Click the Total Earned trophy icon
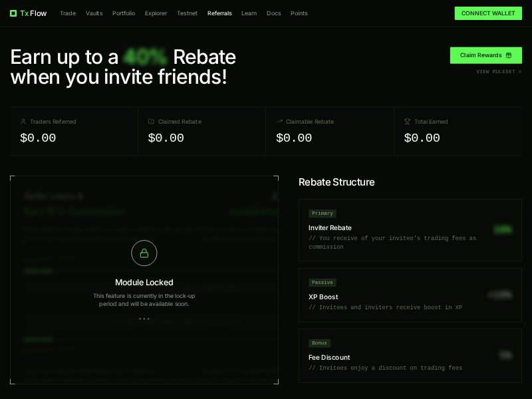The image size is (532, 399). 407,122
